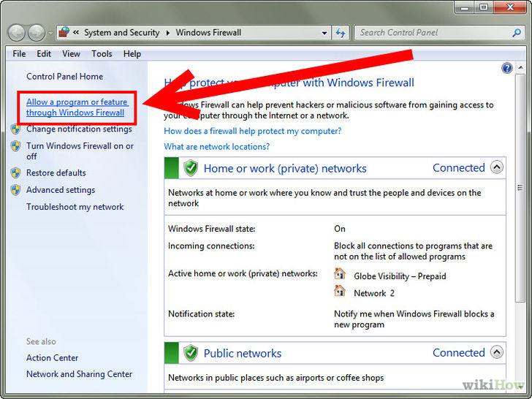The image size is (532, 399).
Task: Click the Windows Firewall state: label
Action: 211,229
